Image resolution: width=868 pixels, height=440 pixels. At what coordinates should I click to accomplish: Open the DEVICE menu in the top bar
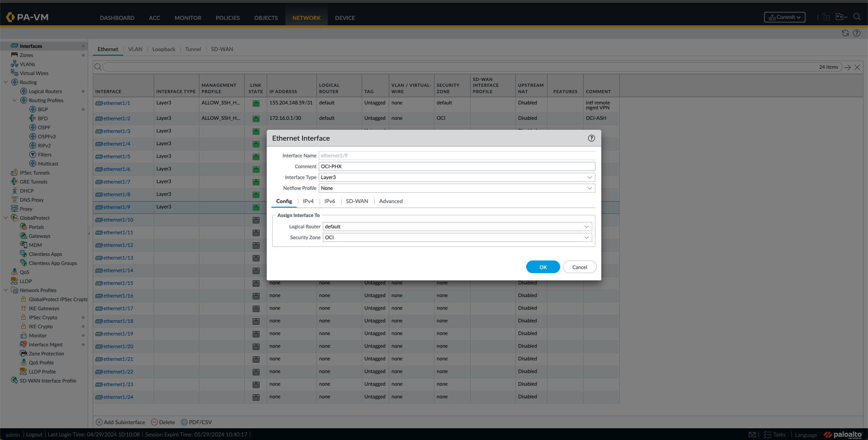(x=344, y=18)
